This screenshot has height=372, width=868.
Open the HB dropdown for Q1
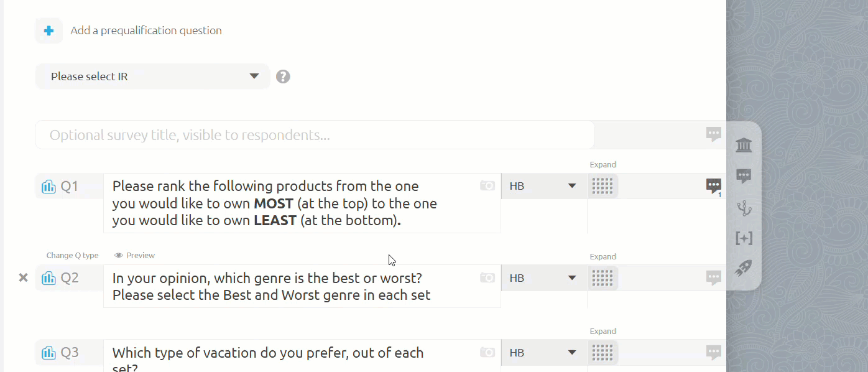(544, 186)
